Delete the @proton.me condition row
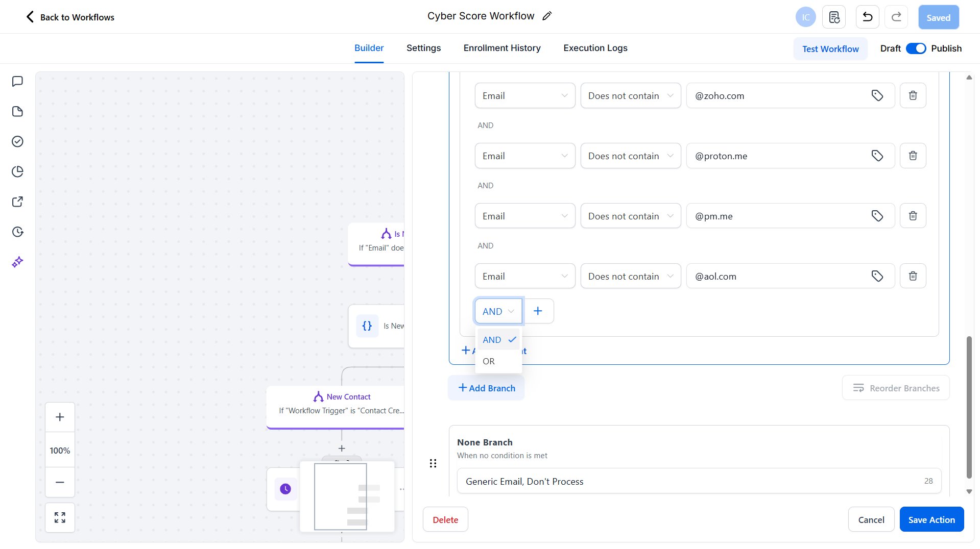 click(913, 156)
